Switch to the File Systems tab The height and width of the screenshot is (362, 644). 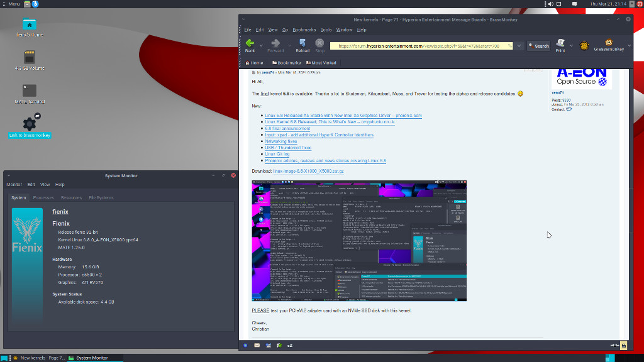(x=101, y=198)
